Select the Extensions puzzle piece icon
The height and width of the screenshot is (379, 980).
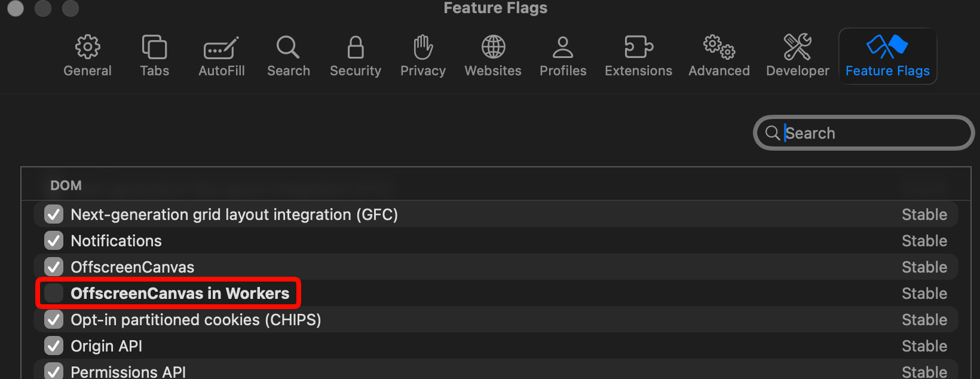(638, 47)
